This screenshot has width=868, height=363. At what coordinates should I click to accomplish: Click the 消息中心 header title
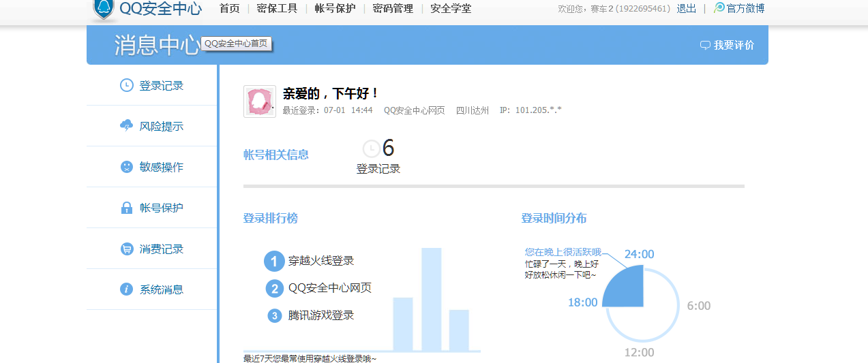pyautogui.click(x=158, y=45)
